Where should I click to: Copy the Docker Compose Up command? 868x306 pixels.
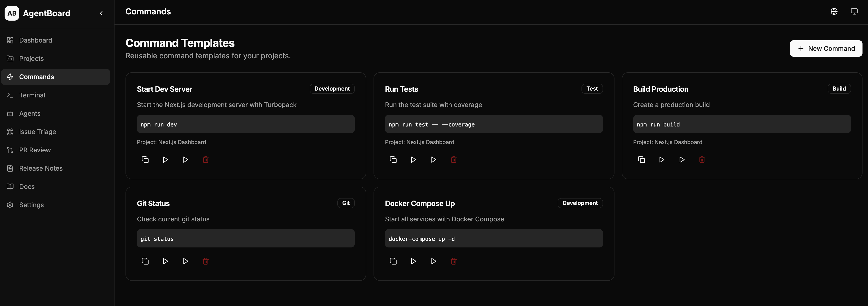pyautogui.click(x=393, y=261)
